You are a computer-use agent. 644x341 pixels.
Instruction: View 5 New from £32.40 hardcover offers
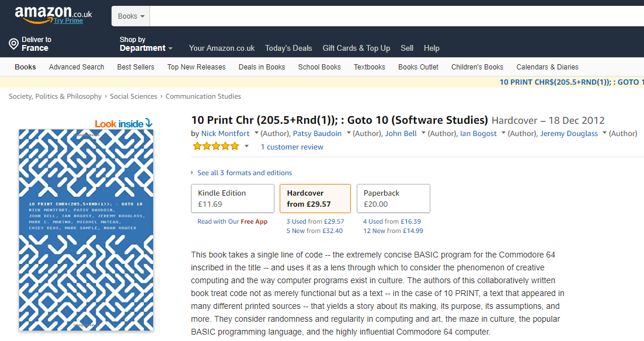pos(315,231)
